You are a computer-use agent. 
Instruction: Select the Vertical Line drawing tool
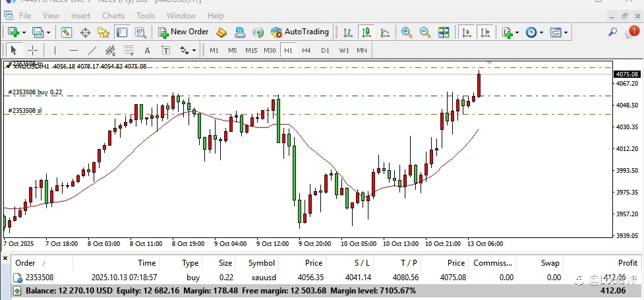(55, 51)
